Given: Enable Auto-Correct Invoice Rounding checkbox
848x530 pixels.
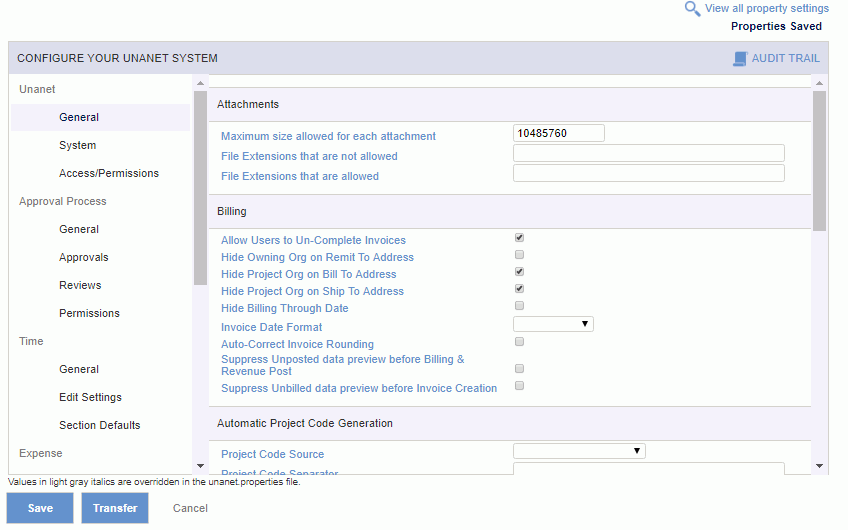Looking at the screenshot, I should (x=519, y=341).
